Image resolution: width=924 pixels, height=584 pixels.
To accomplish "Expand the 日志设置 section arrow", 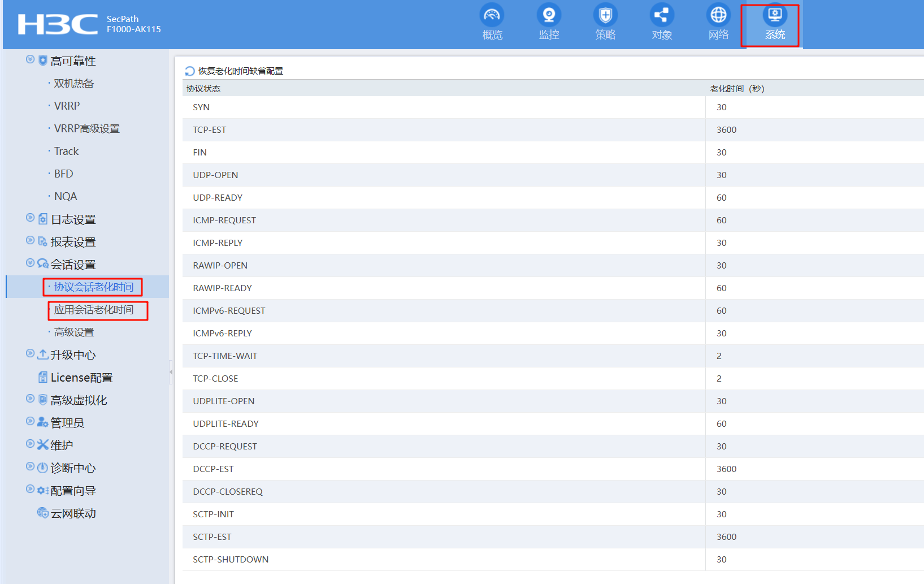I will (31, 218).
